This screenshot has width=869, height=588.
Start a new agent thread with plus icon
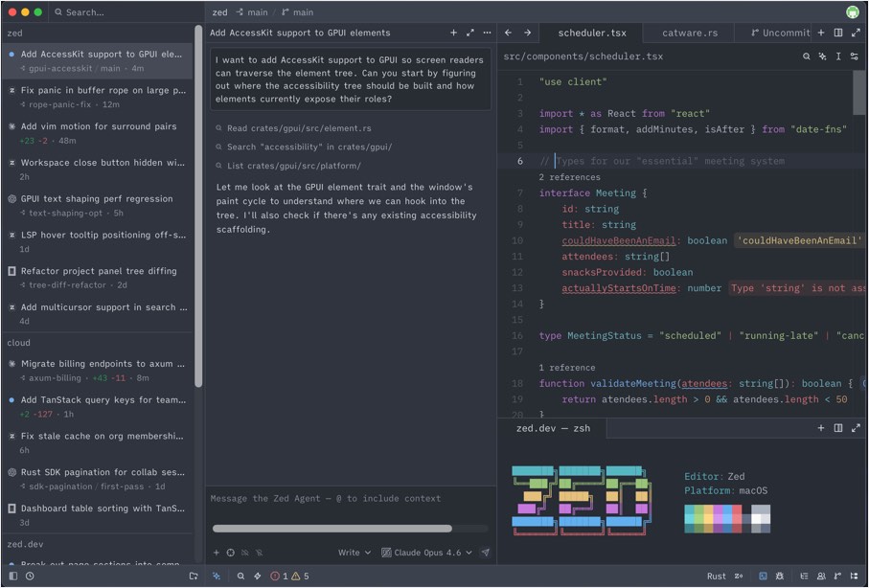click(453, 33)
